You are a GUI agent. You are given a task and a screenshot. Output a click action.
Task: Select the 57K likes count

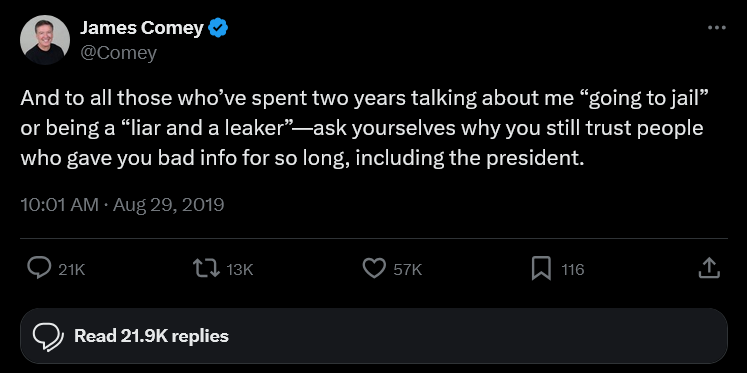[408, 270]
